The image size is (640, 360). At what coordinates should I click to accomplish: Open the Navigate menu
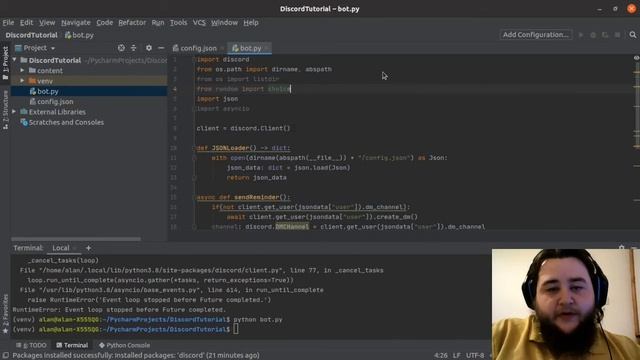(76, 22)
